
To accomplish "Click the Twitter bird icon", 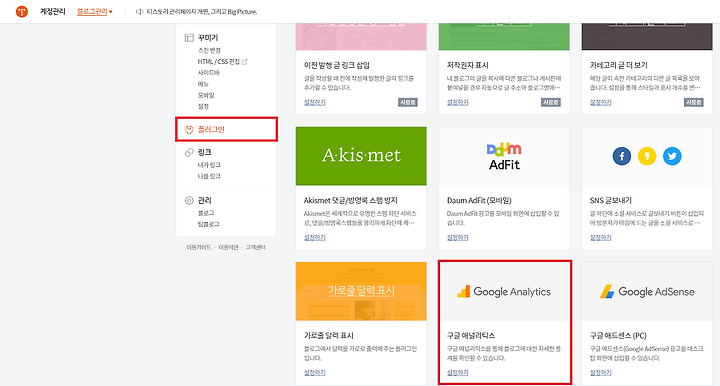I will pyautogui.click(x=672, y=156).
